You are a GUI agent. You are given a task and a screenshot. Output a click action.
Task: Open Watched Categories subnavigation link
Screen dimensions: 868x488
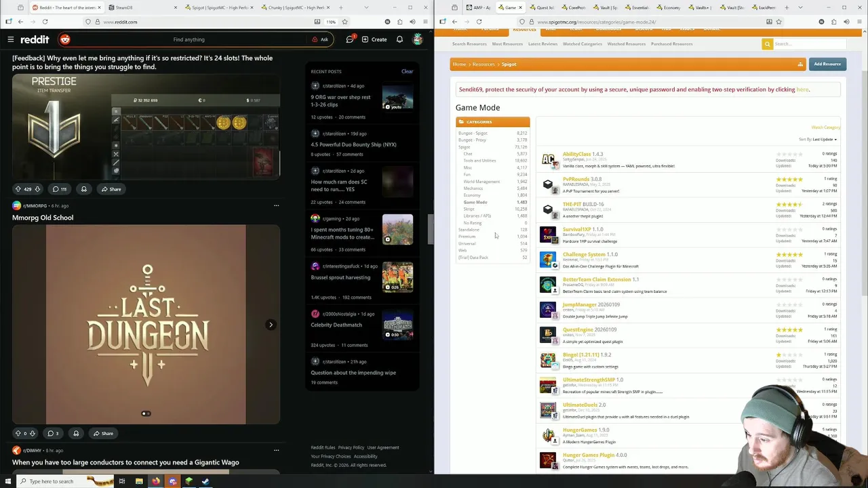click(x=582, y=44)
